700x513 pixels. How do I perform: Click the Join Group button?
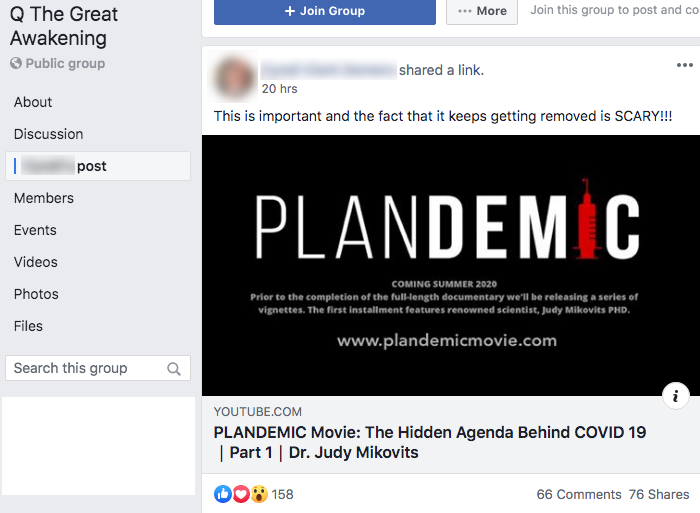click(x=325, y=11)
